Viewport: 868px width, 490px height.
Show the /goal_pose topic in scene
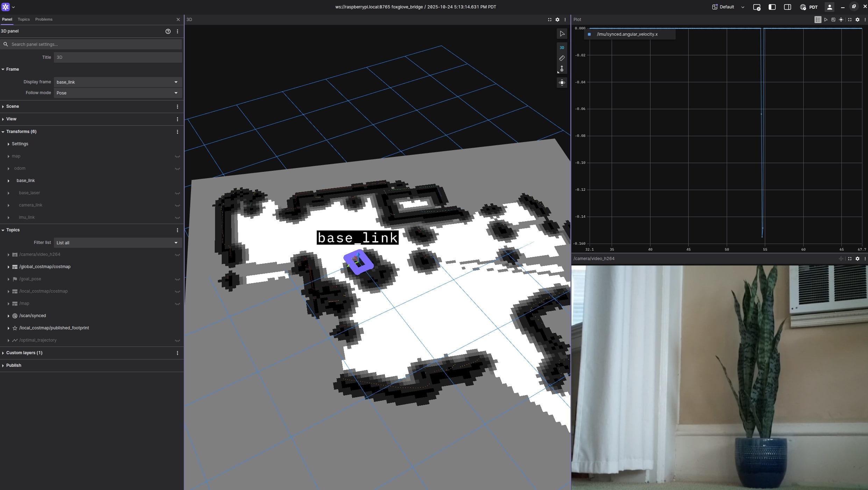point(177,279)
